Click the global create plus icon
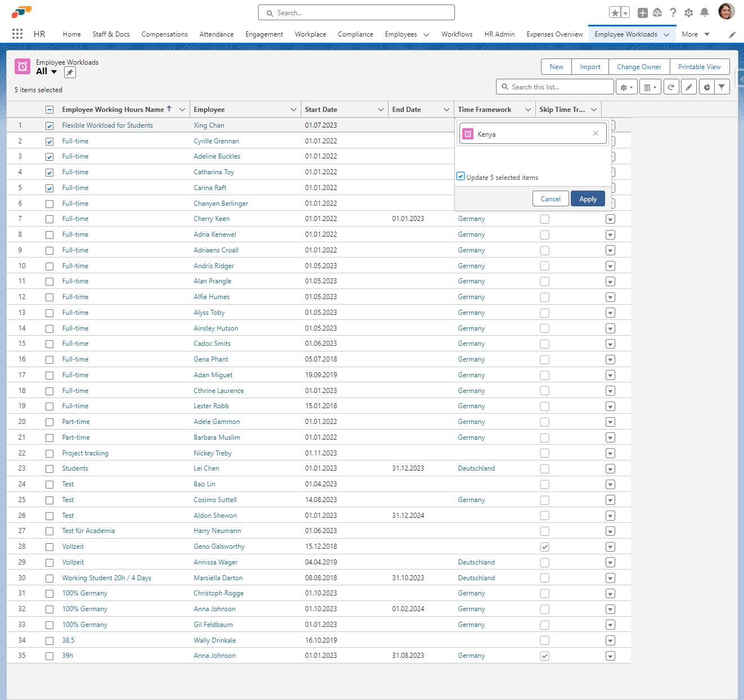This screenshot has width=744, height=700. 643,12
